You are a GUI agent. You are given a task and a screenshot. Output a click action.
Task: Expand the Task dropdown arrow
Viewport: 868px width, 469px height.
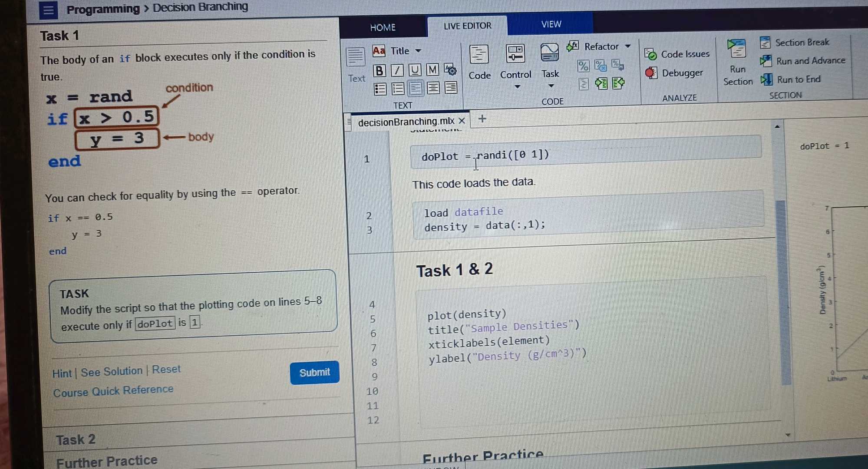point(551,86)
